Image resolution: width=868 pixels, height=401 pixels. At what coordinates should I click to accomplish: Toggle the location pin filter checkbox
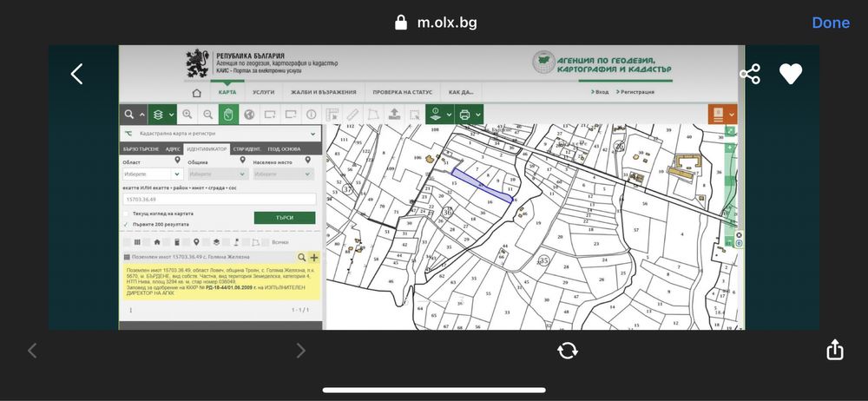pyautogui.click(x=187, y=242)
